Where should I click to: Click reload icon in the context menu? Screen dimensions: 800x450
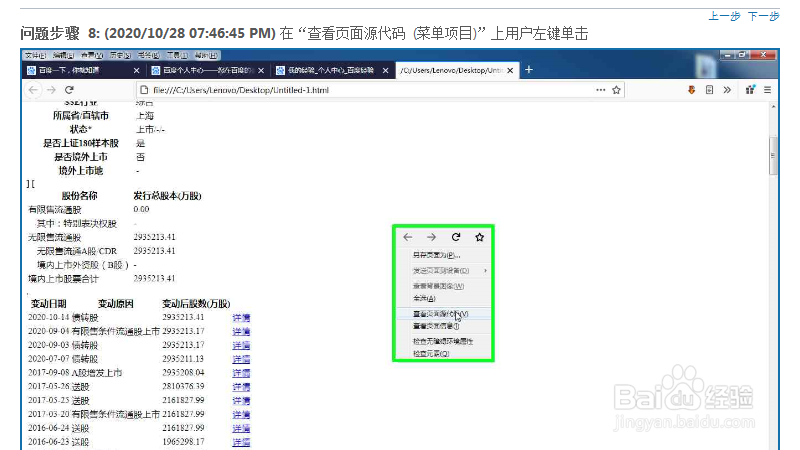456,237
